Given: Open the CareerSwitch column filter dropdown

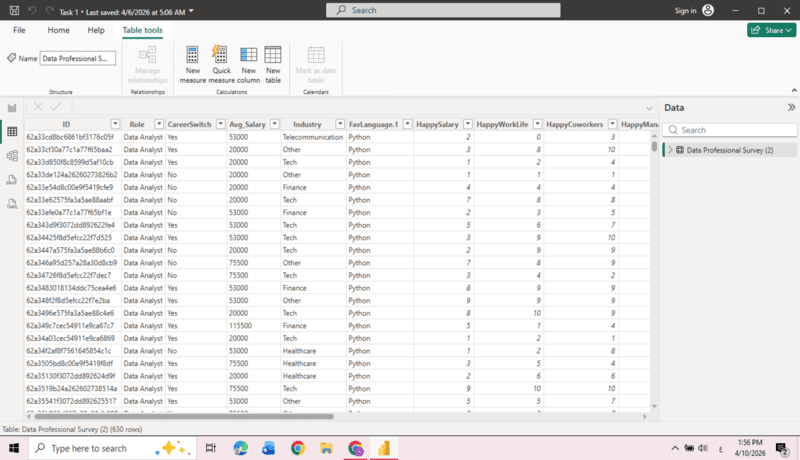Looking at the screenshot, I should [x=219, y=124].
